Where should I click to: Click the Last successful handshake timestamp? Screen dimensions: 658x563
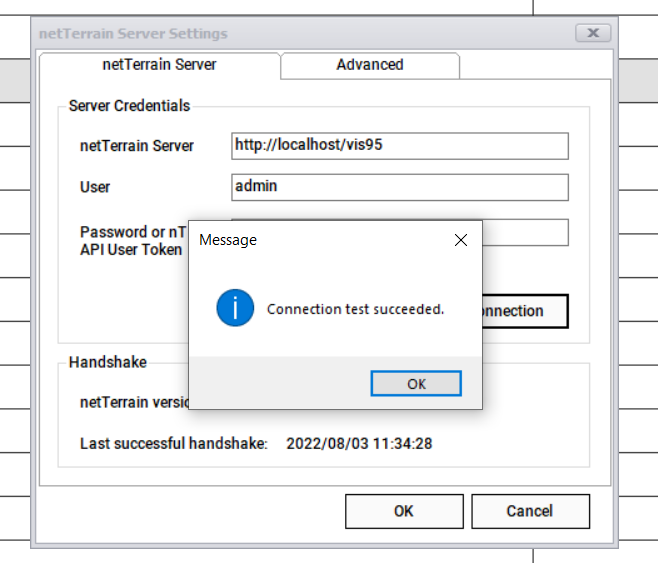tap(359, 443)
